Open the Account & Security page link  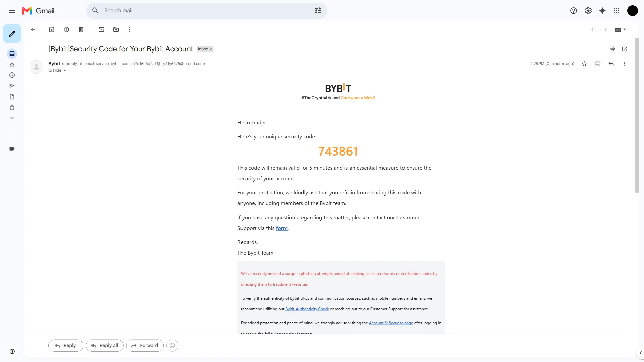391,323
